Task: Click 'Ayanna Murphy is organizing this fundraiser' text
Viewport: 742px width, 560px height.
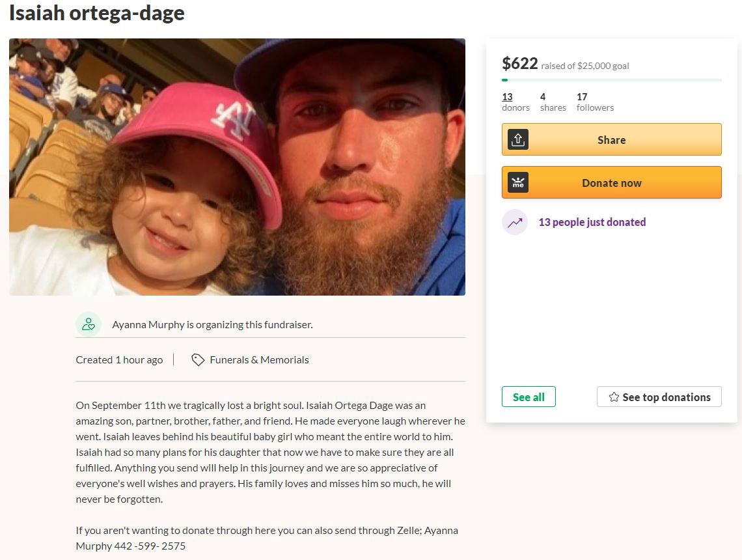Action: (212, 324)
